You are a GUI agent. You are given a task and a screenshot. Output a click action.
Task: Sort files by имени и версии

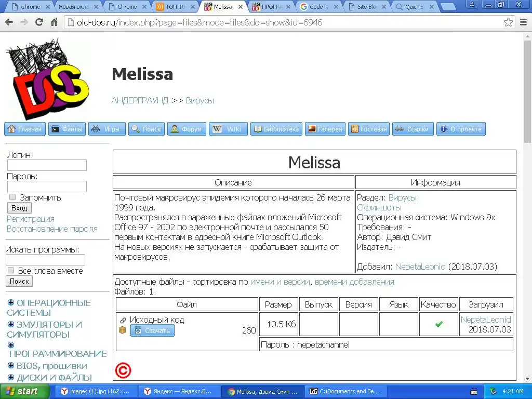coord(280,282)
